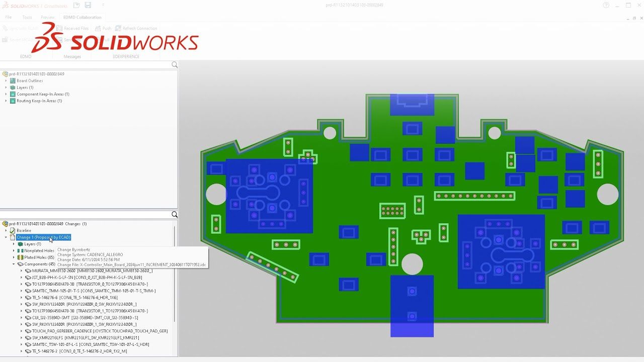Select the CUI_SJ2-35894D-SMT component row

[x=85, y=318]
